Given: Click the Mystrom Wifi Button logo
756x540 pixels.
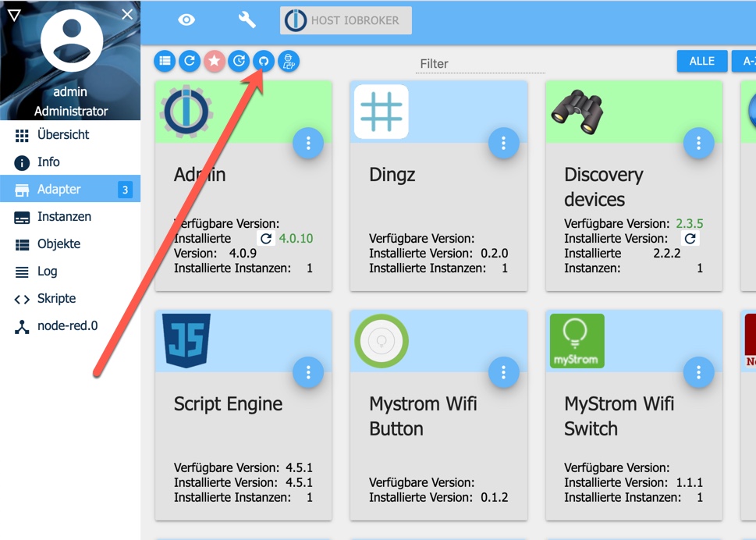Looking at the screenshot, I should (x=382, y=341).
